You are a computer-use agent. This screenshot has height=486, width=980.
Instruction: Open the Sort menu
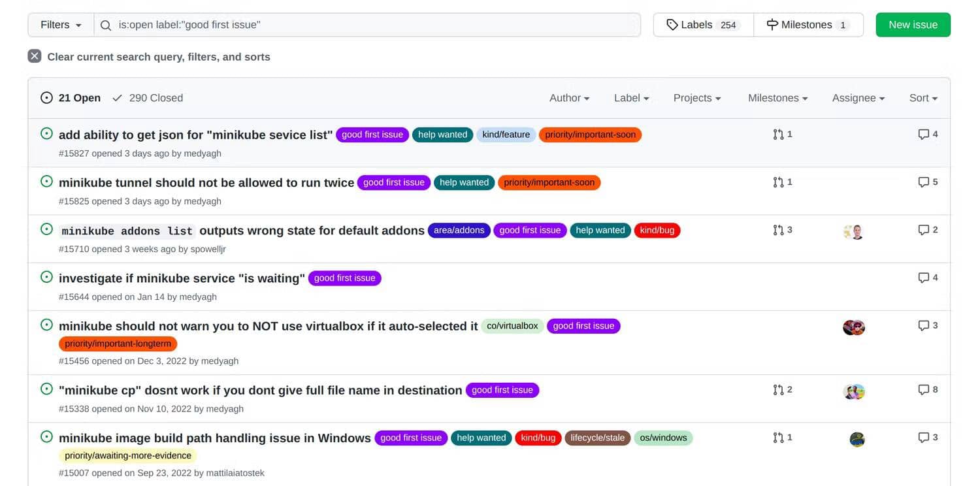point(923,98)
